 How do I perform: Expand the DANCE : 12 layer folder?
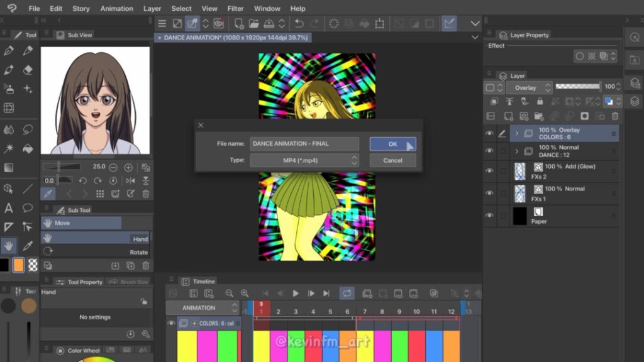[517, 151]
